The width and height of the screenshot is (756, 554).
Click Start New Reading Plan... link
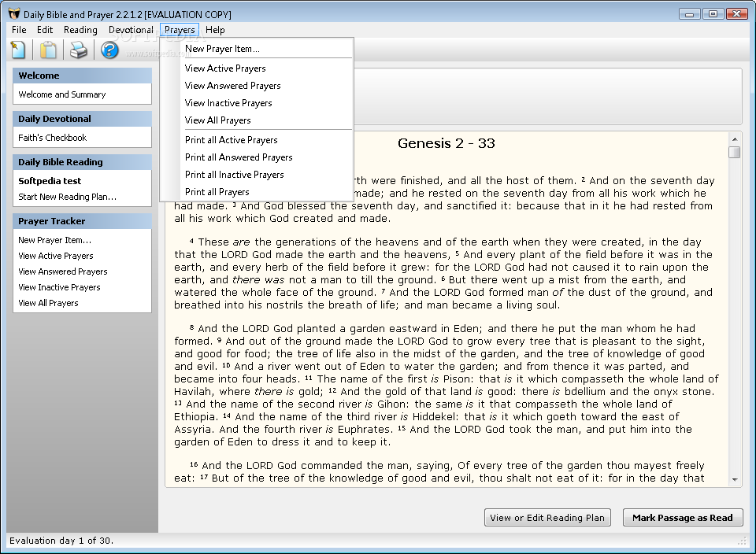tap(68, 197)
